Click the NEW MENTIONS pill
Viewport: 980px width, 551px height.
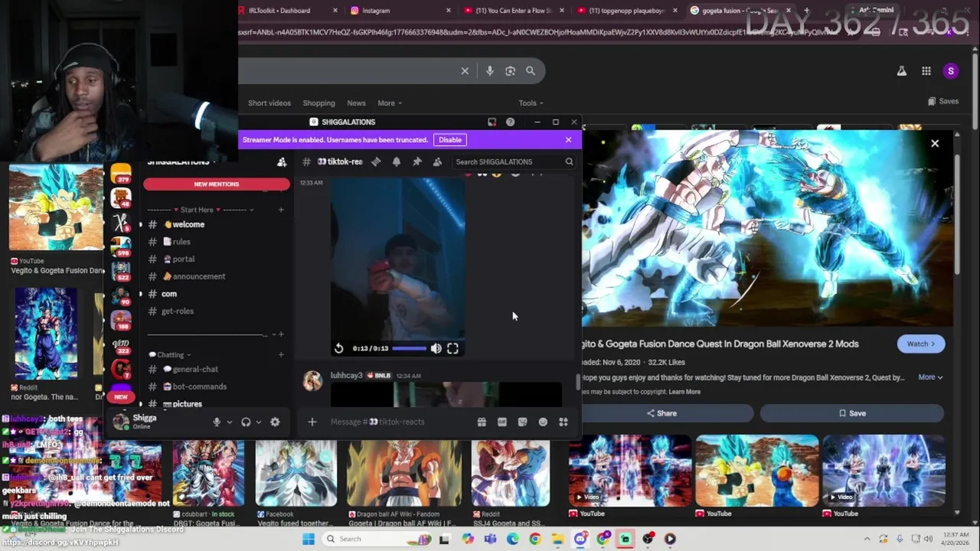217,184
